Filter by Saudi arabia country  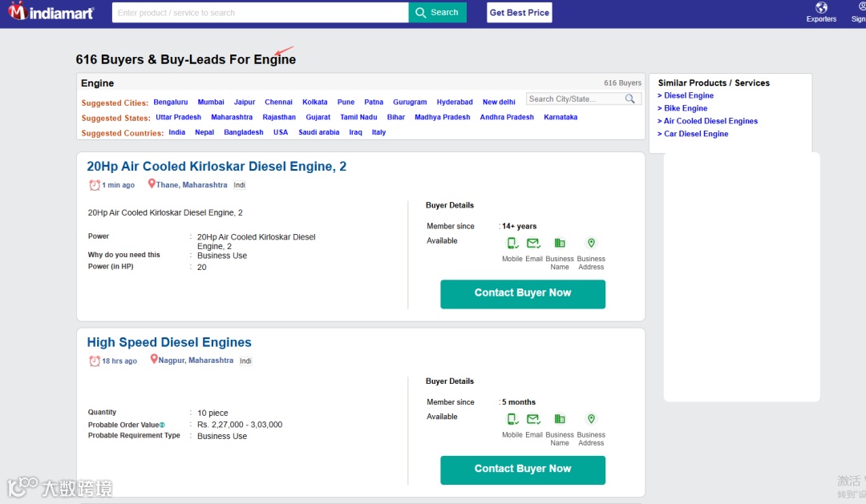318,132
